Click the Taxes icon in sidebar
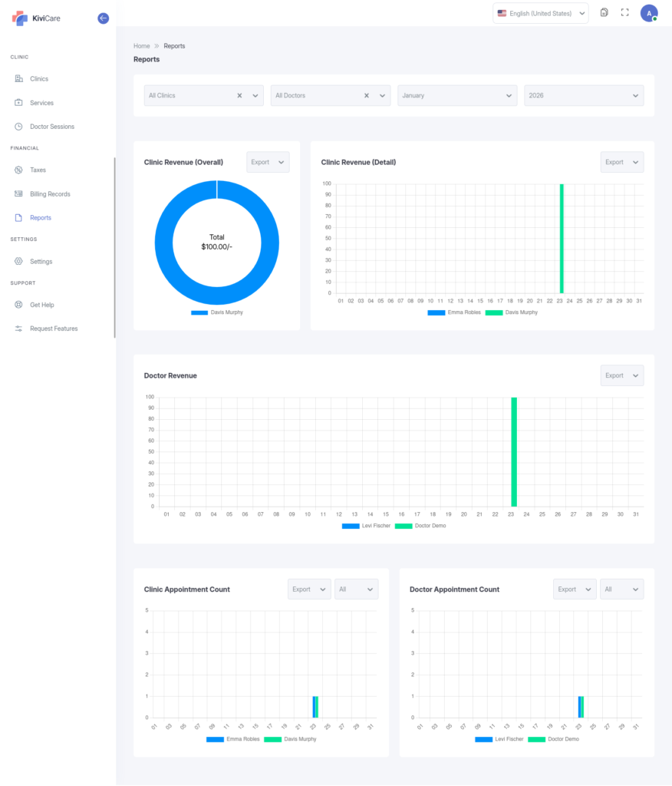The height and width of the screenshot is (786, 672). point(18,170)
